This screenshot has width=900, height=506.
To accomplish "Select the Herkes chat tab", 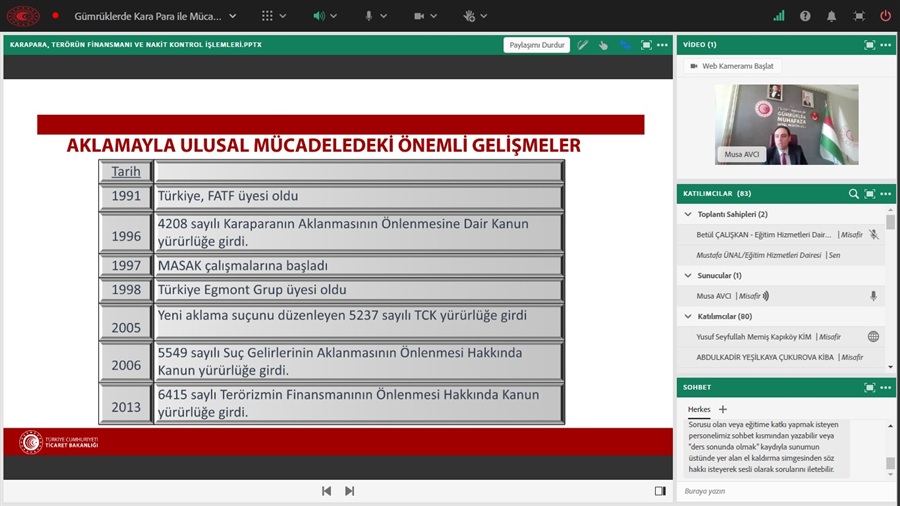I will tap(698, 409).
